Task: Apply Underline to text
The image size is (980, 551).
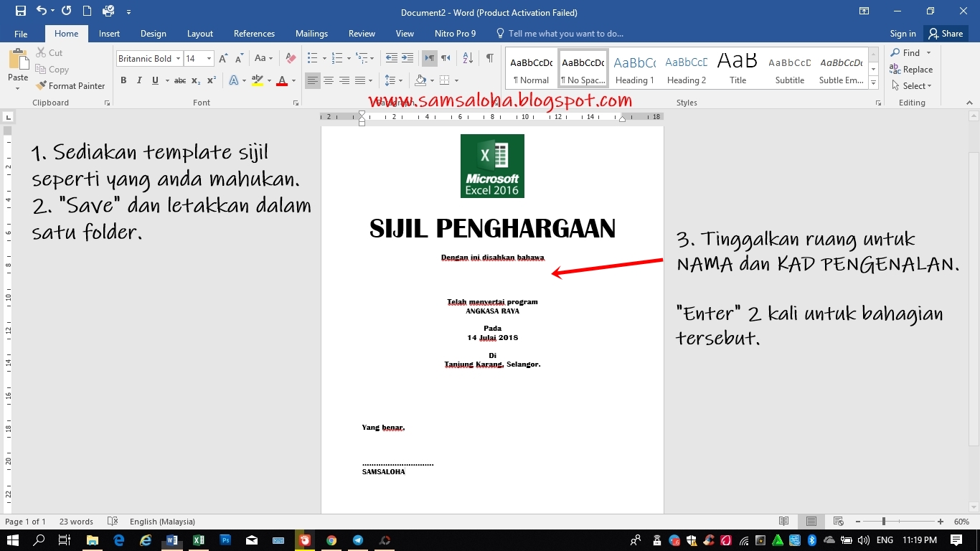Action: click(x=153, y=80)
